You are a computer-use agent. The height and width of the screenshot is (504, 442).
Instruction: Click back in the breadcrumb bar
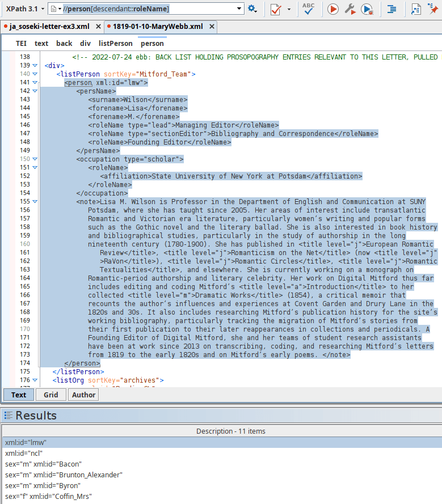click(x=64, y=44)
